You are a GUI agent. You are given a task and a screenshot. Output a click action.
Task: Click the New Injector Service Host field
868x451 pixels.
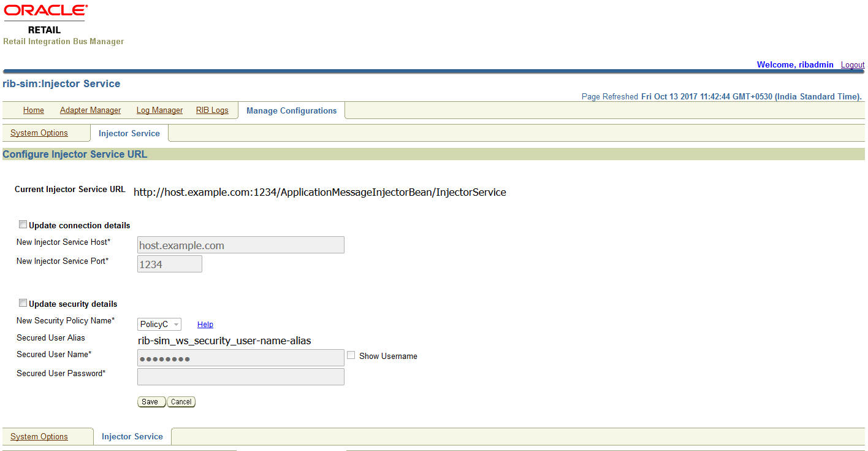[x=241, y=245]
